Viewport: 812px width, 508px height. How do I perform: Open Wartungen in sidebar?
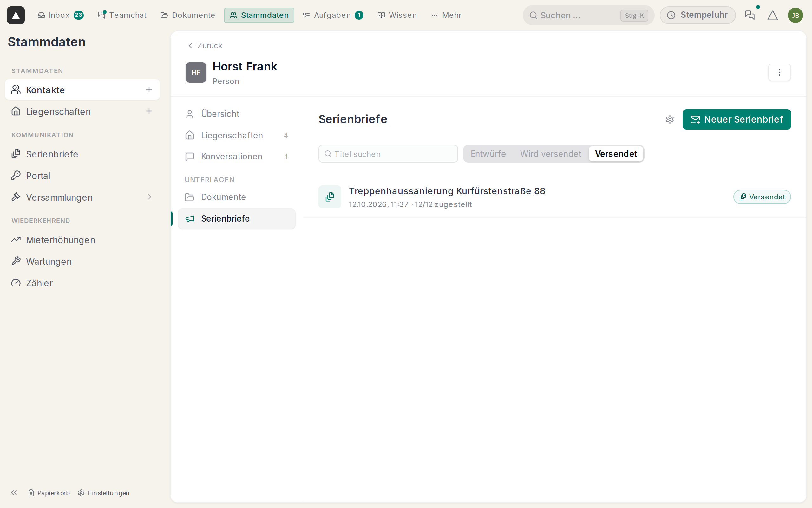pos(82,261)
